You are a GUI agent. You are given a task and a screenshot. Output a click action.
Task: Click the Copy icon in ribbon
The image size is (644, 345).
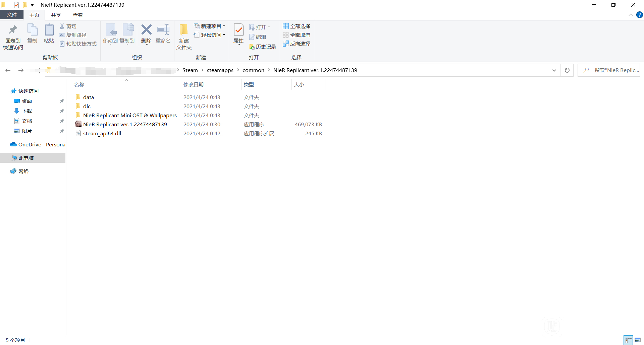(32, 30)
